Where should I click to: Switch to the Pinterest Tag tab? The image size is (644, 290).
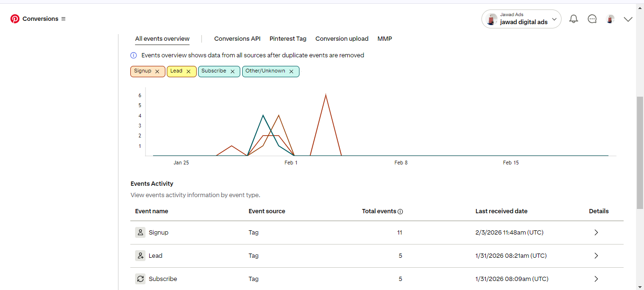point(288,39)
